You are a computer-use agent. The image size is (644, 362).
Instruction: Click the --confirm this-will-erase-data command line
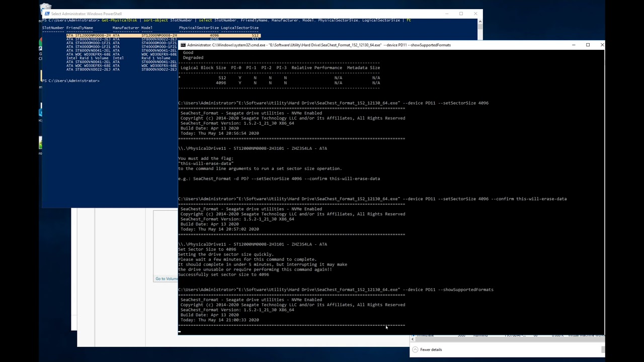(x=372, y=199)
